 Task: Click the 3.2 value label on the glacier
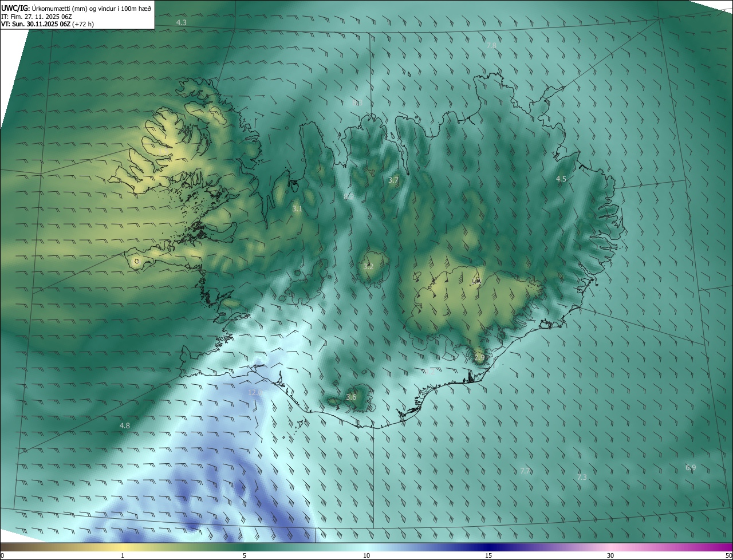pyautogui.click(x=368, y=266)
